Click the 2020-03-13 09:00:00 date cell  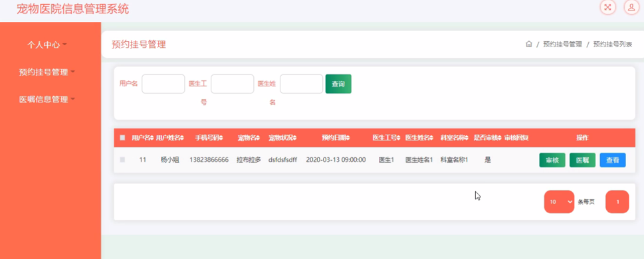[336, 159]
